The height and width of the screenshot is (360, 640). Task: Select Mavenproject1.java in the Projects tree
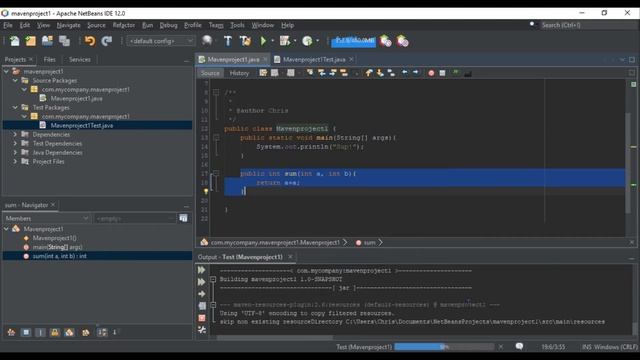77,98
